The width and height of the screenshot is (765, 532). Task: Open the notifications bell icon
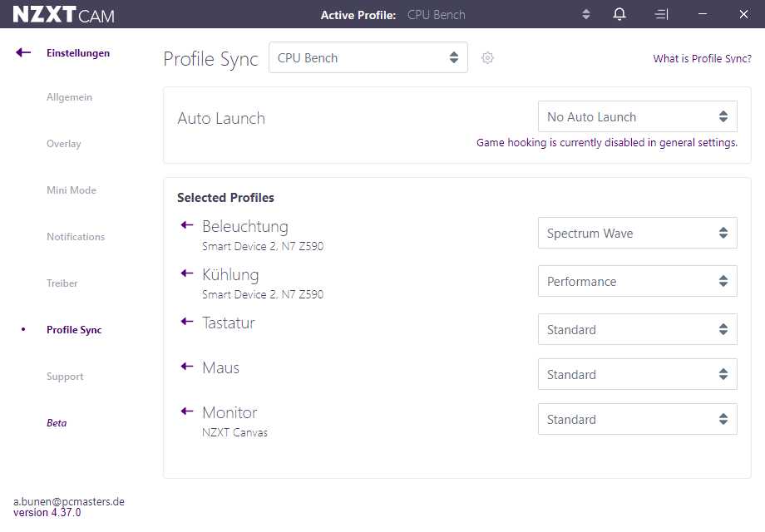click(619, 14)
